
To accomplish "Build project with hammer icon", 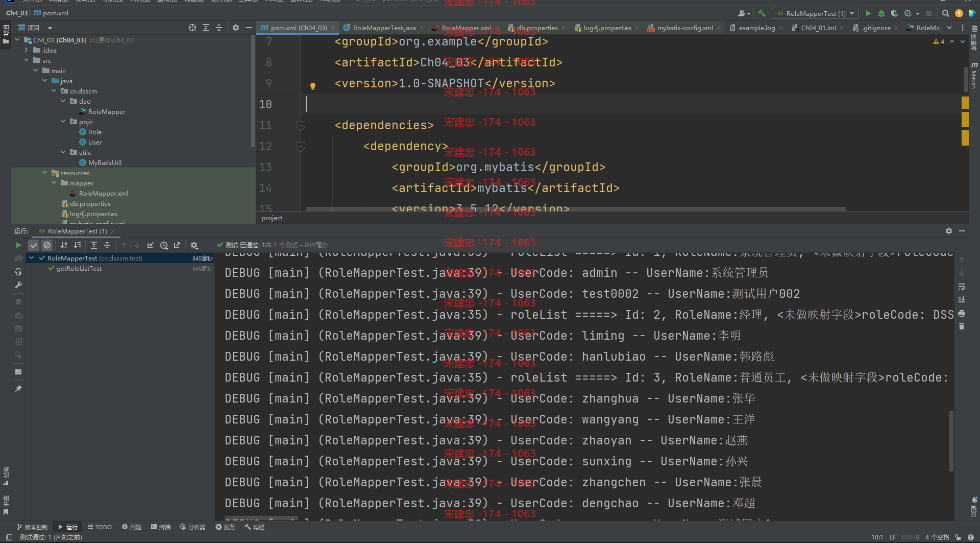I will coord(762,13).
